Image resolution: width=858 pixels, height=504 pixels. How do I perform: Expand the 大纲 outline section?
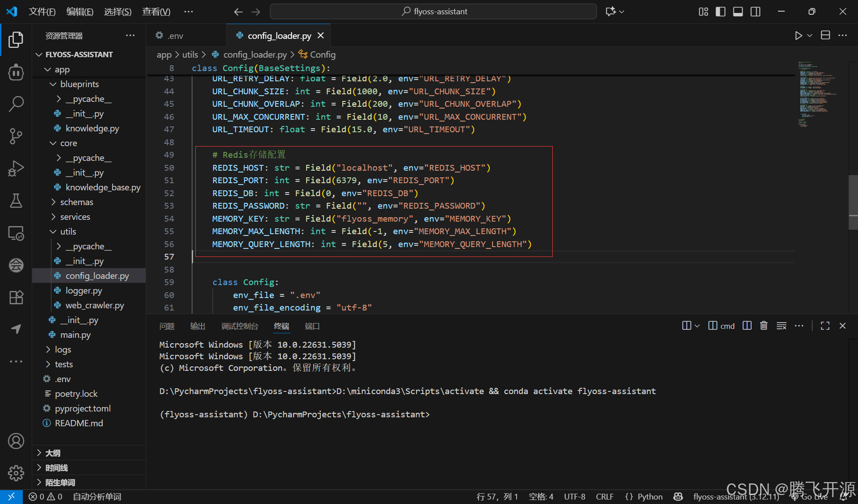[53, 453]
